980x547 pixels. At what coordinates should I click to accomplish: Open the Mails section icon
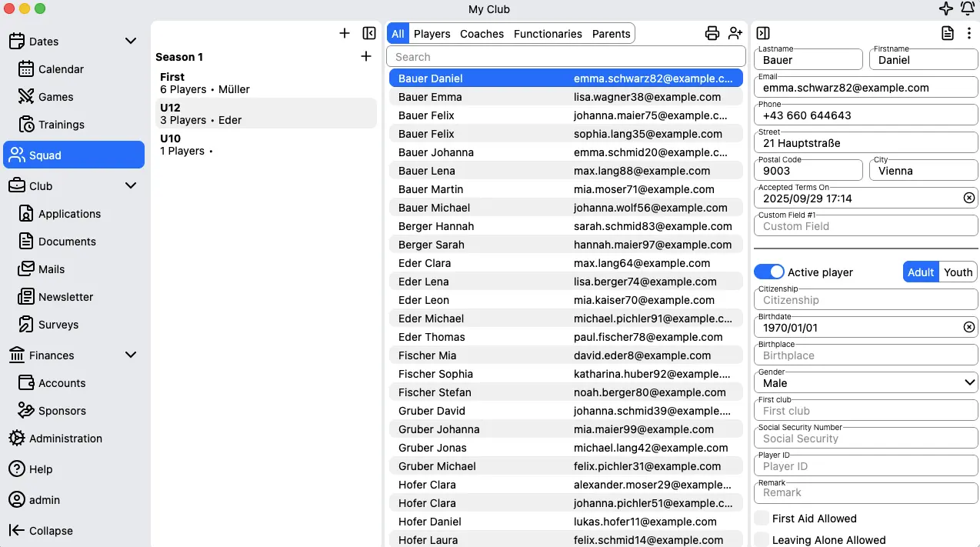point(26,269)
